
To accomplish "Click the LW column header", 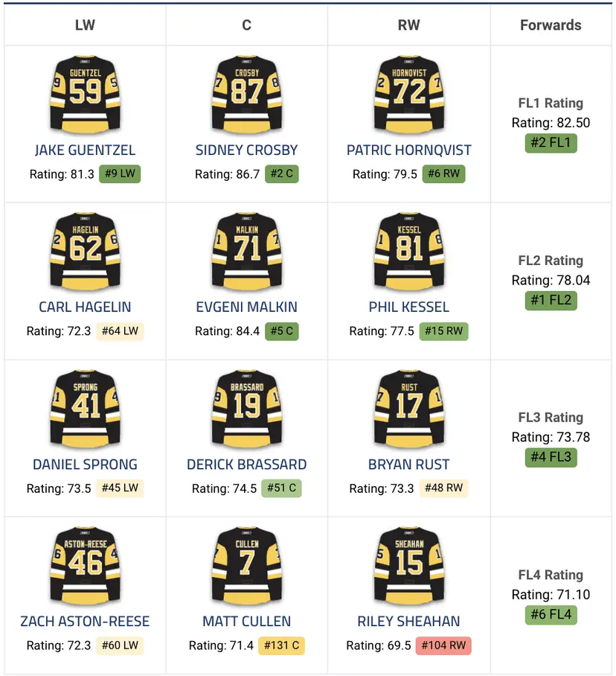I will (x=86, y=25).
